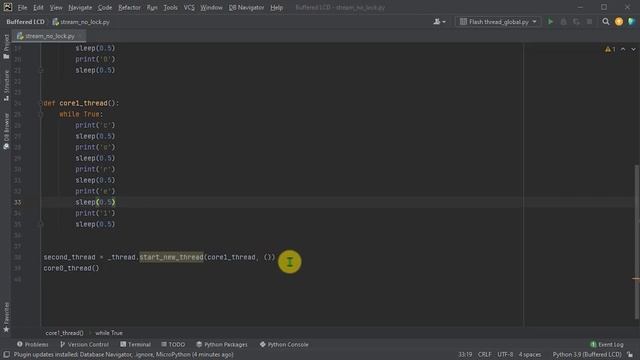Screen dimensions: 640x360
Task: Open the Flash thread_global.py run configuration dropdown
Action: (x=498, y=22)
